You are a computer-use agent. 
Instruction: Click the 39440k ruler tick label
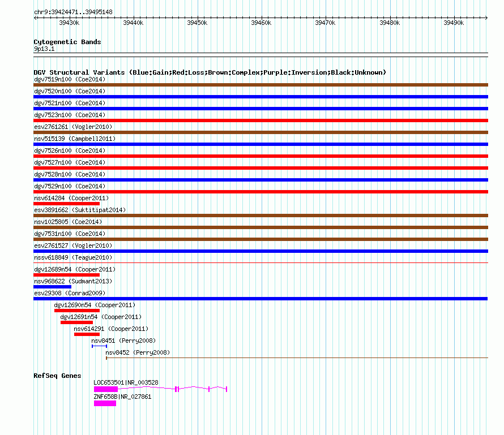tap(133, 23)
